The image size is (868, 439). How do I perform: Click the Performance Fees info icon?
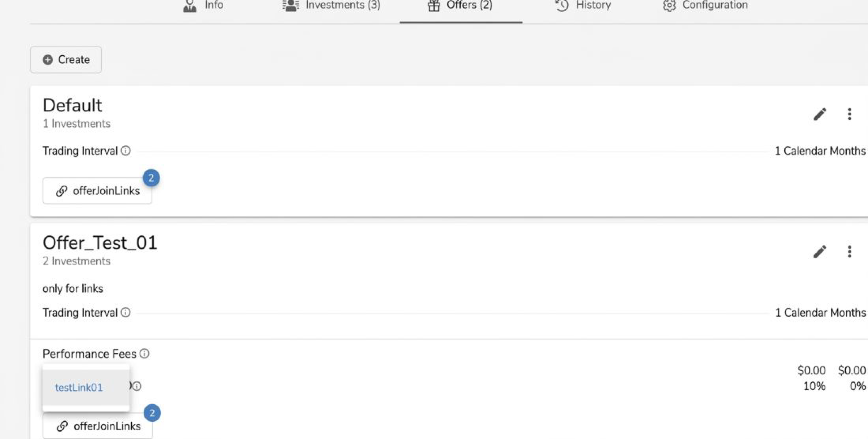point(144,353)
